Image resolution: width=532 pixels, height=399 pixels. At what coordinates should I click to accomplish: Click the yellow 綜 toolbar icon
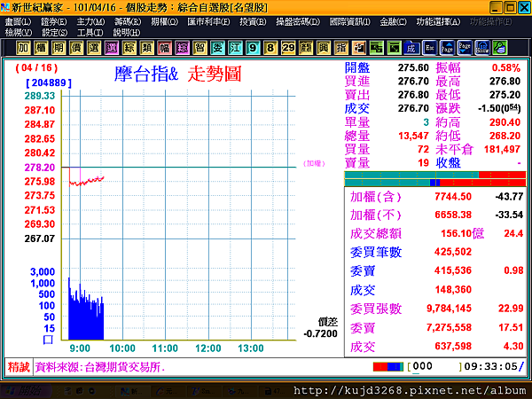point(129,48)
